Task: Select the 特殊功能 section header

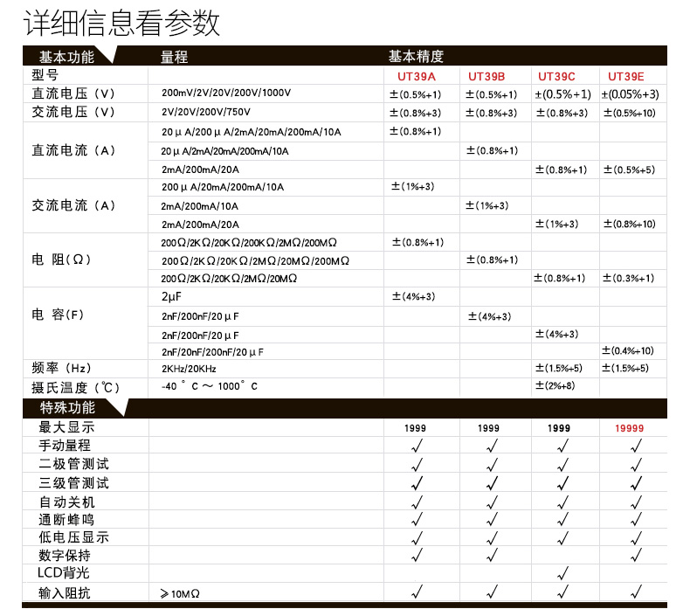Action: pyautogui.click(x=68, y=408)
